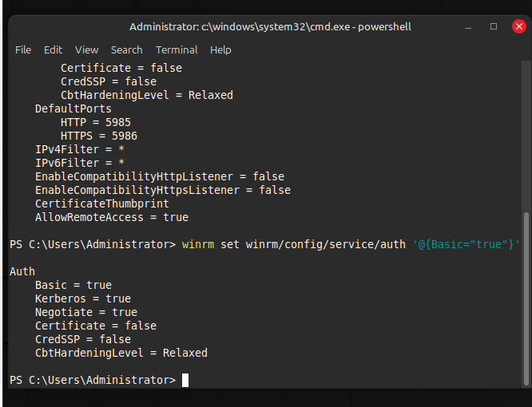Image resolution: width=532 pixels, height=407 pixels.
Task: Click the 'Kerberos = true' output line
Action: tap(83, 298)
